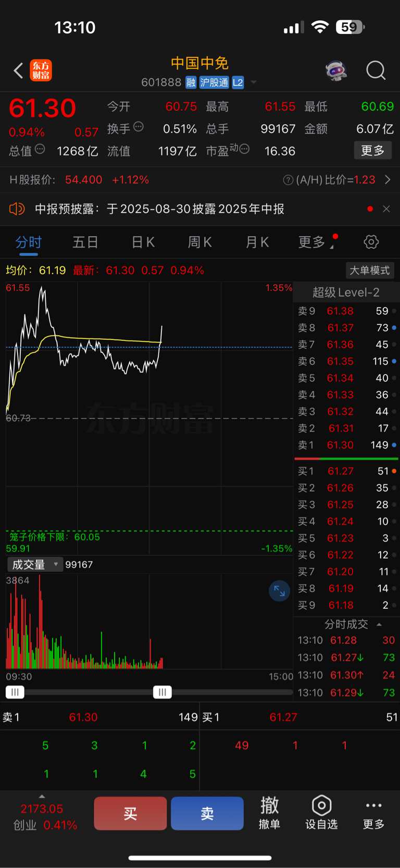This screenshot has width=400, height=868.
Task: Tap the bottom 卖1 61.30 queue header
Action: click(99, 717)
